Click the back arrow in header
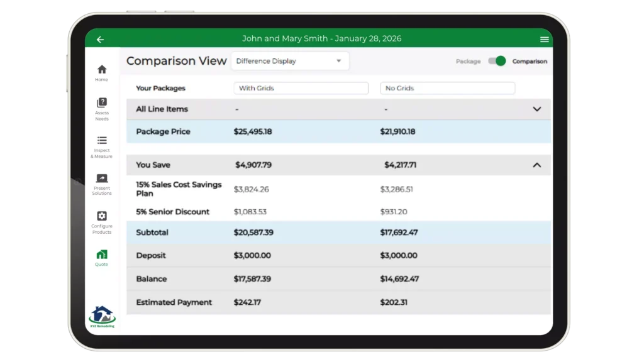The height and width of the screenshot is (362, 644). [x=100, y=40]
